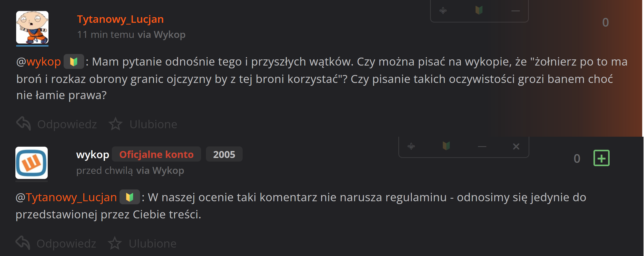This screenshot has width=644, height=256.
Task: Click fleur-de-lis icon in wykop reply toolbar
Action: pos(411,146)
